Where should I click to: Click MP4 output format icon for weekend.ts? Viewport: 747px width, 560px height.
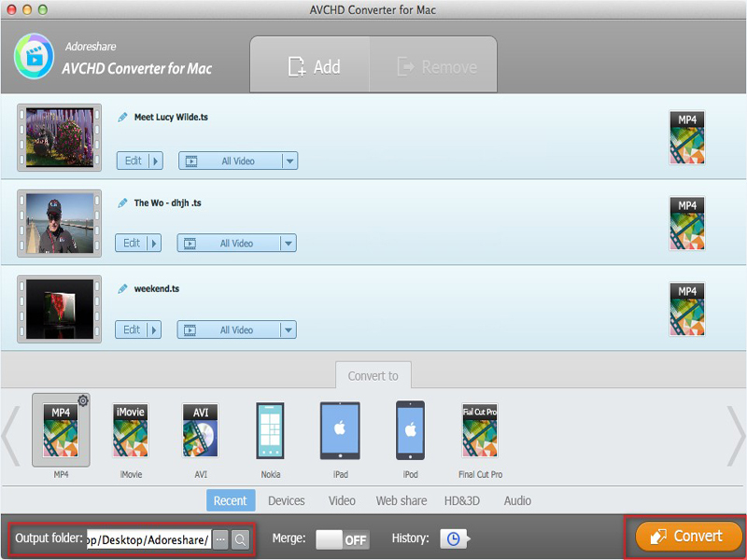pyautogui.click(x=687, y=309)
